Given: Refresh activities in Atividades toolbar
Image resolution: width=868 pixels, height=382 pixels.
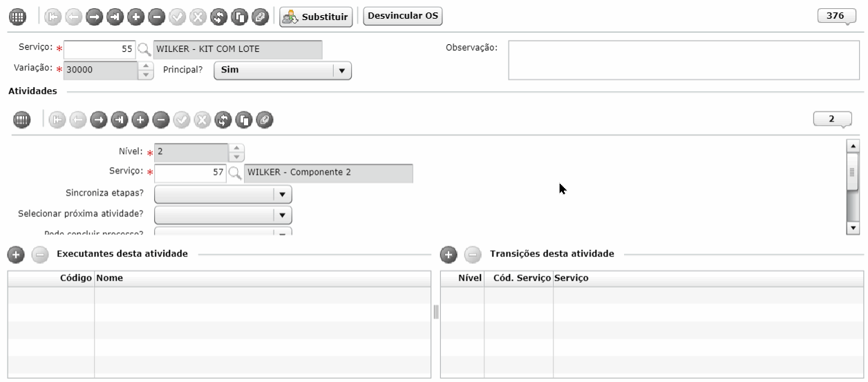Looking at the screenshot, I should click(x=223, y=120).
